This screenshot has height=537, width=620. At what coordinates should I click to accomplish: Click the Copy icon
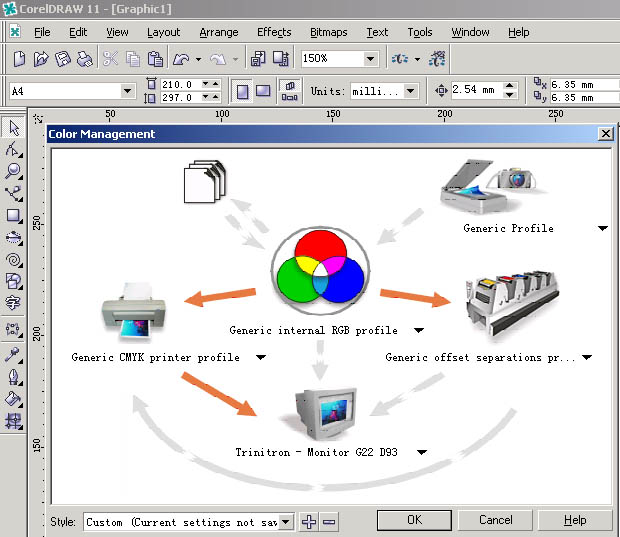pos(133,59)
